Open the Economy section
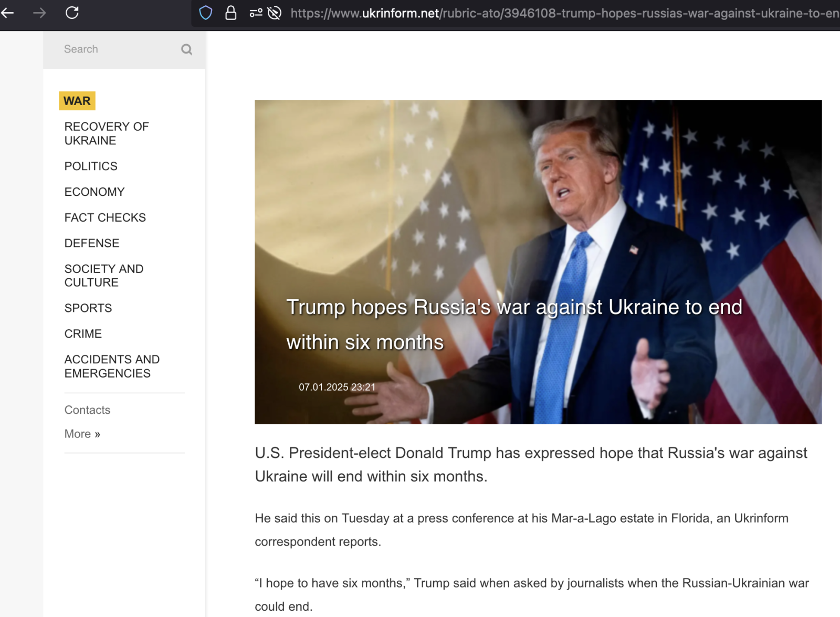This screenshot has height=617, width=840. [94, 192]
